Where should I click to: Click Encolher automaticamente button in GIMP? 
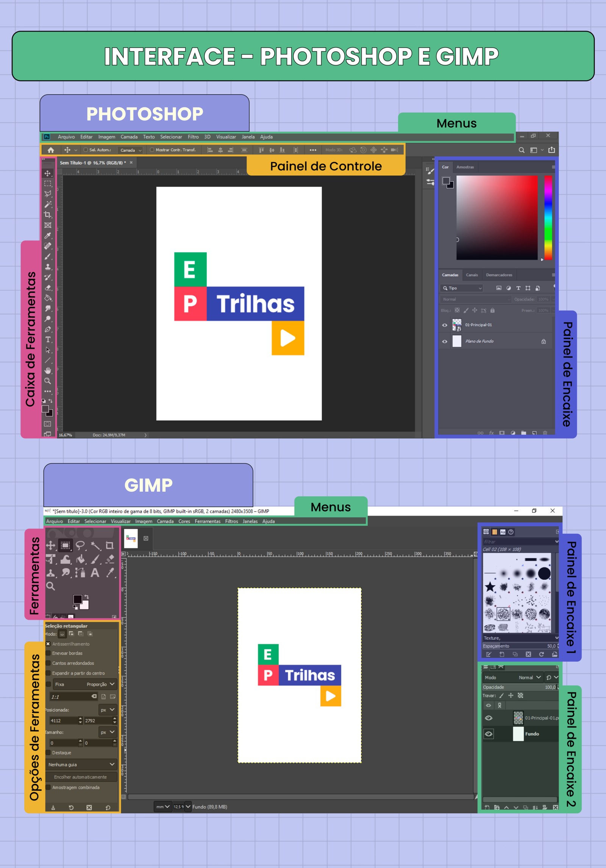[81, 777]
